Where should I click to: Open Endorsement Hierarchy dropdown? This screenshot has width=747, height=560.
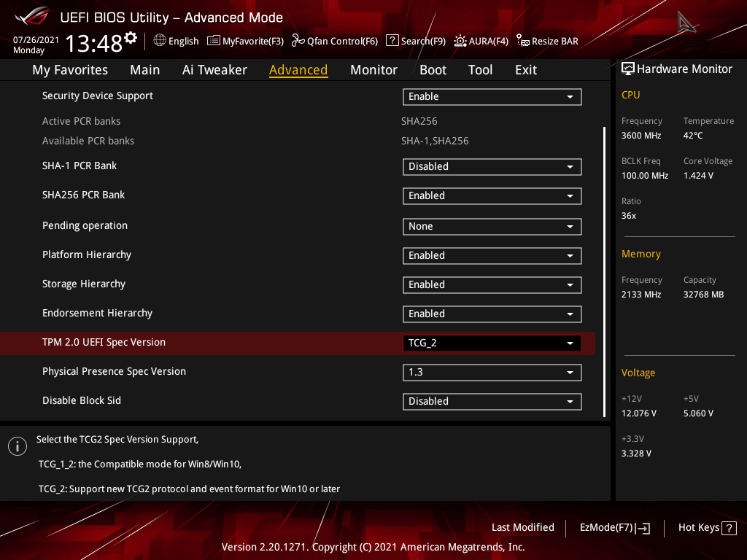click(492, 314)
